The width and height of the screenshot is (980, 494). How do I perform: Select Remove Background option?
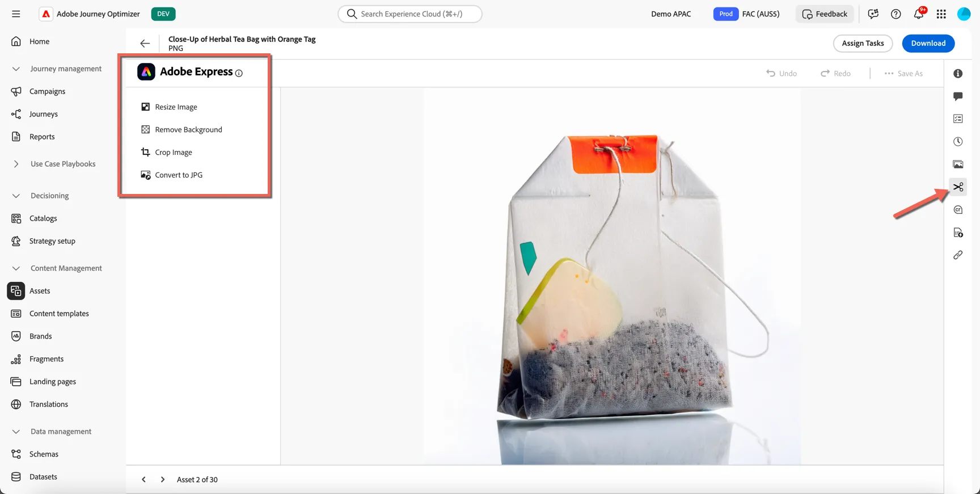click(181, 130)
